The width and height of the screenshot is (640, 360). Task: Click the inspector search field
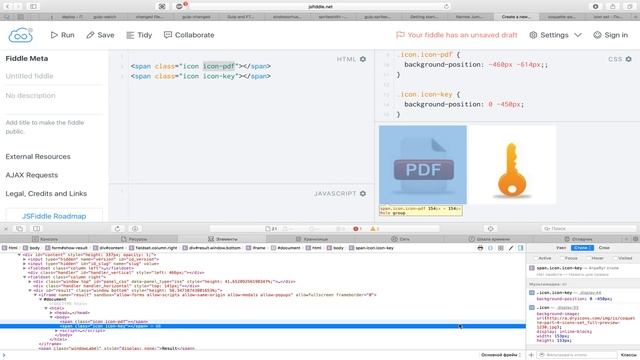point(588,229)
